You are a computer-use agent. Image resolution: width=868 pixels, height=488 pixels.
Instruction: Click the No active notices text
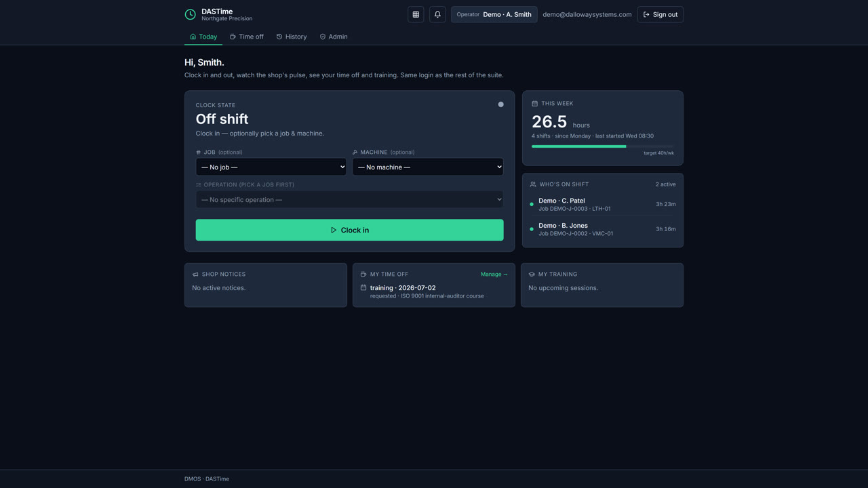point(219,288)
